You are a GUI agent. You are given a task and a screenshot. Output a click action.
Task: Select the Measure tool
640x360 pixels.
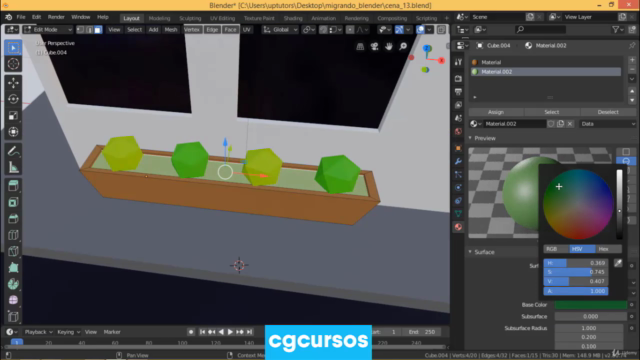[x=13, y=167]
